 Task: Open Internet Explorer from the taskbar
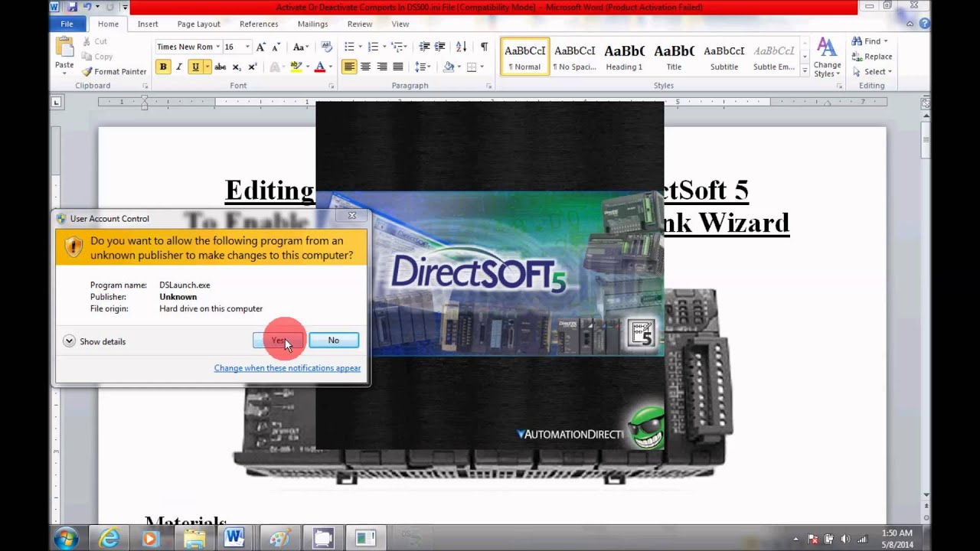109,539
